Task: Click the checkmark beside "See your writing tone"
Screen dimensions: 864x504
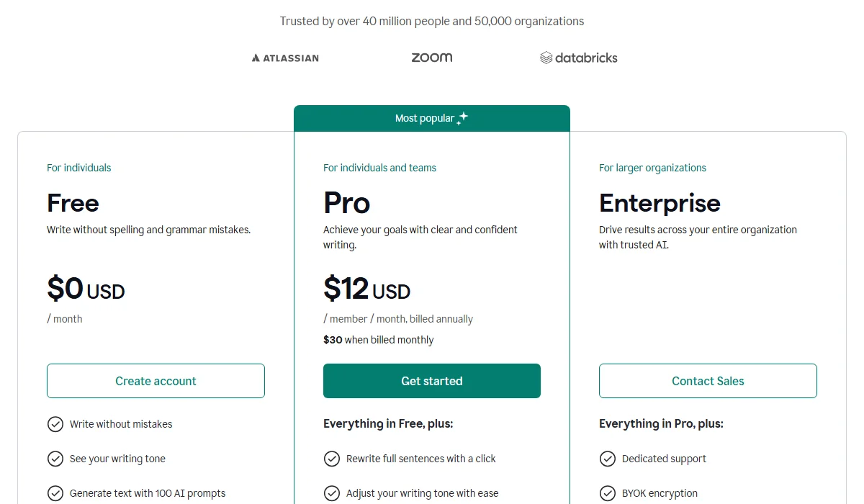Action: tap(55, 459)
